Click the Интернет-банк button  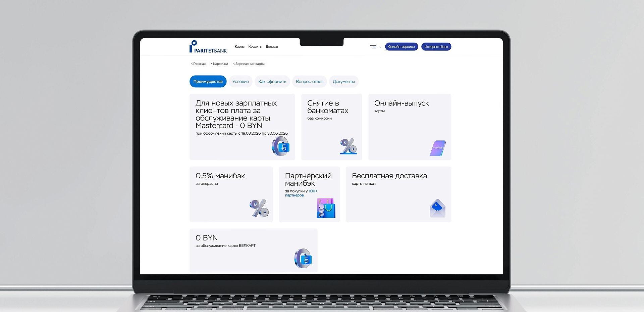coord(436,46)
